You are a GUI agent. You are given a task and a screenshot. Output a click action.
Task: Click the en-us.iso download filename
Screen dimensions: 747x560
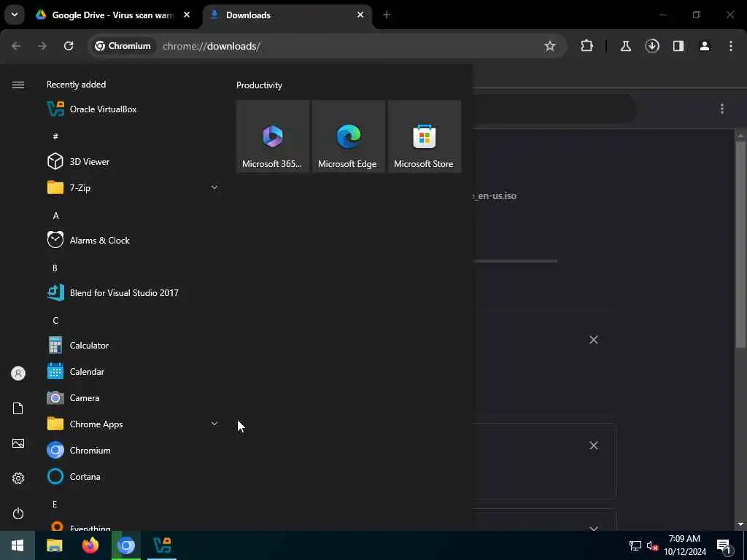[495, 195]
